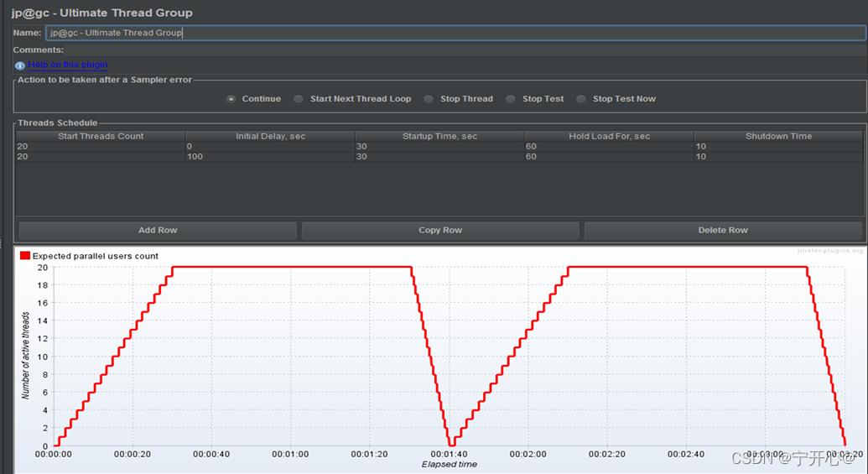
Task: Click the Initial Delay, sec column header
Action: point(270,136)
